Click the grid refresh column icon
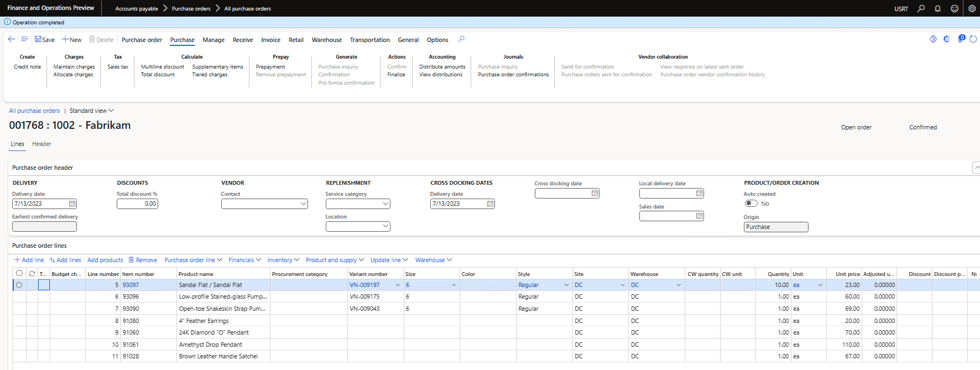980x370 pixels. coord(32,274)
